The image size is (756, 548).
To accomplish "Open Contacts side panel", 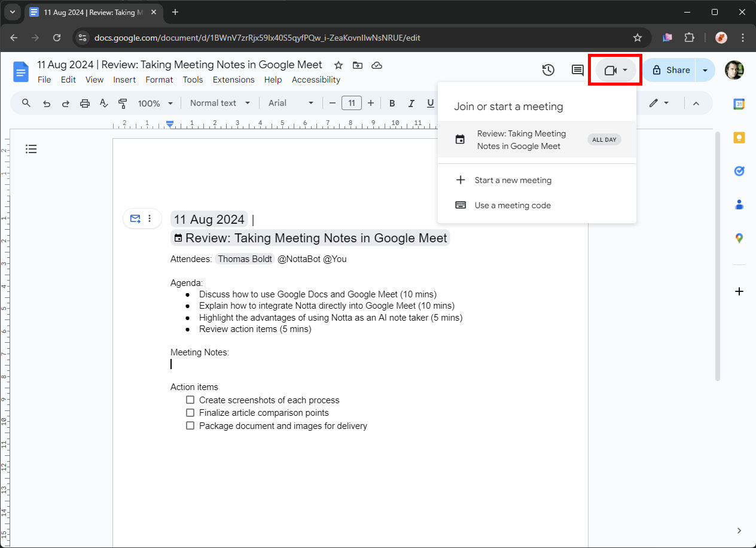I will pos(739,205).
